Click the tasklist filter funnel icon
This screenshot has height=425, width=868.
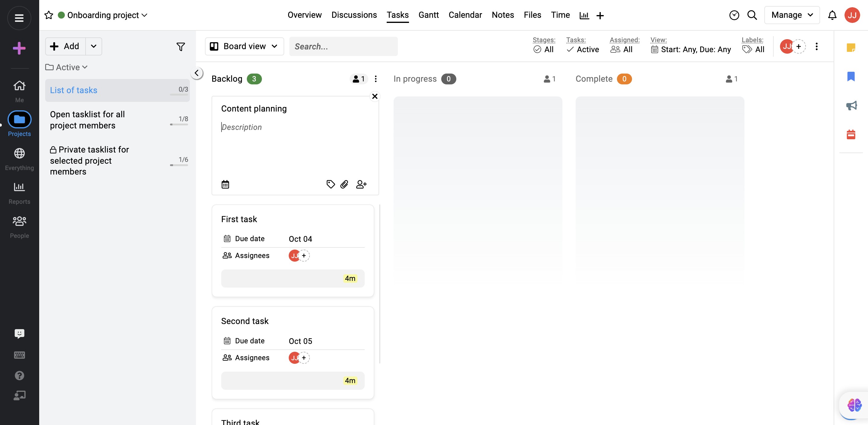181,46
